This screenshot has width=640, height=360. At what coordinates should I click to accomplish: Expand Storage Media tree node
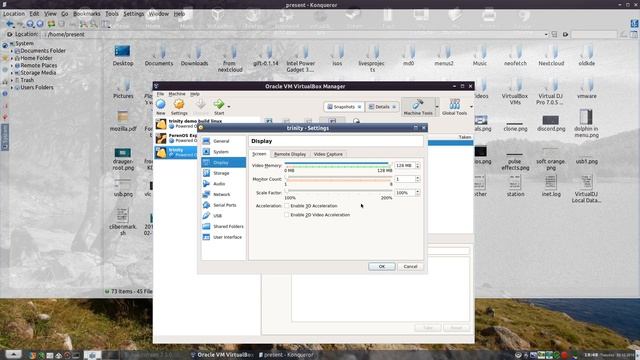(12, 73)
